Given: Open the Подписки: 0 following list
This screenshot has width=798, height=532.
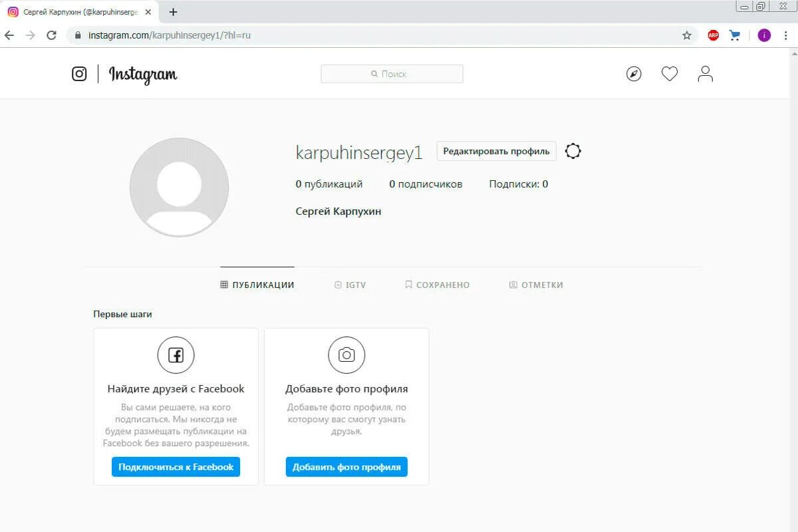Looking at the screenshot, I should pyautogui.click(x=519, y=184).
